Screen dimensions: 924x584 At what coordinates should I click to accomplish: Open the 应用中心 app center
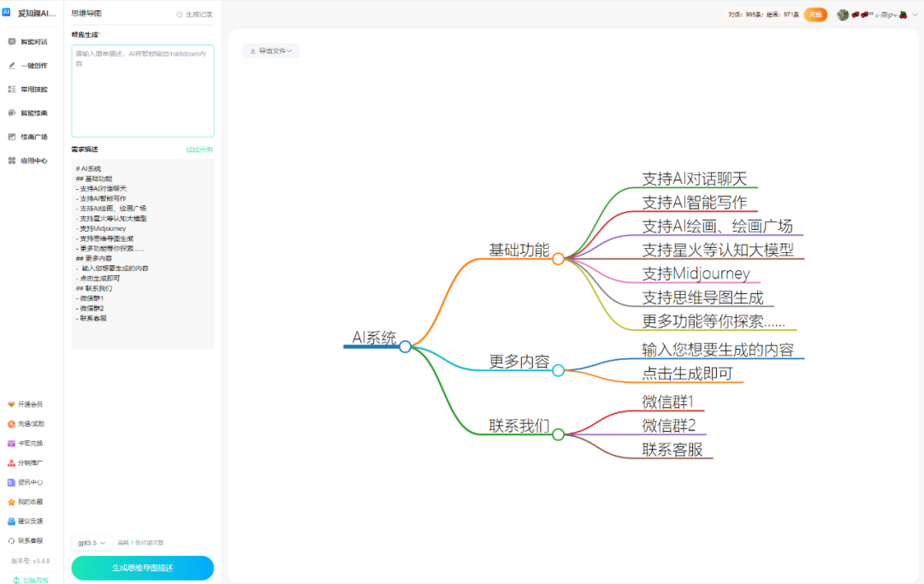click(x=28, y=160)
